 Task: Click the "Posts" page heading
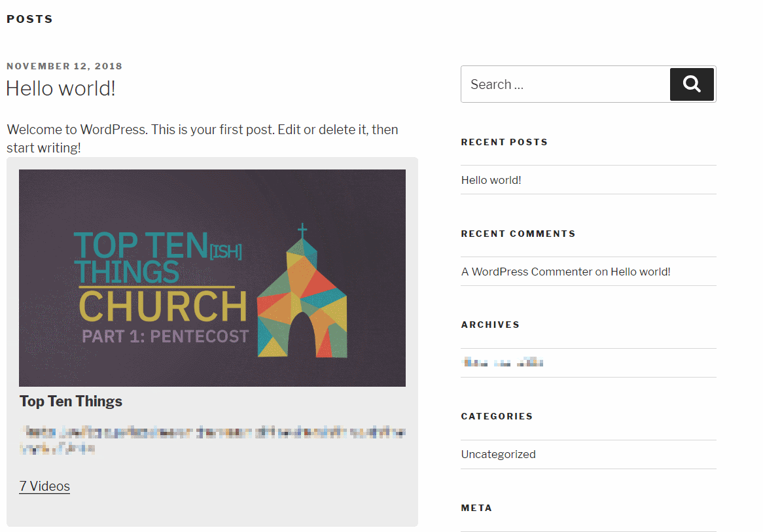pos(30,19)
